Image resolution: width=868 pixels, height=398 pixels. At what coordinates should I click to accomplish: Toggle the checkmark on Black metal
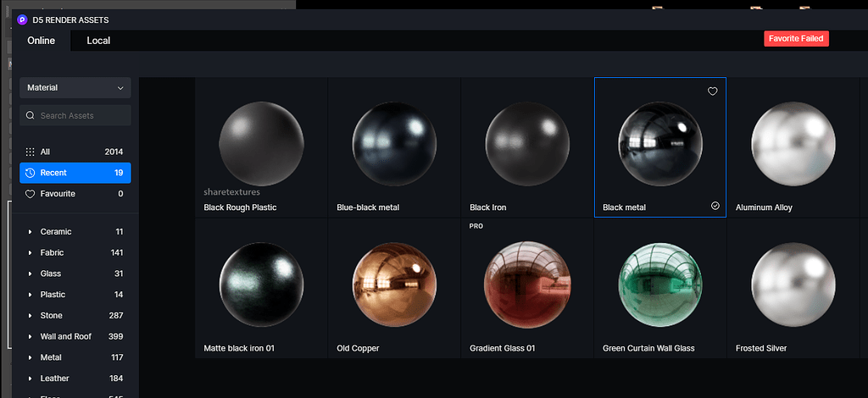point(715,206)
